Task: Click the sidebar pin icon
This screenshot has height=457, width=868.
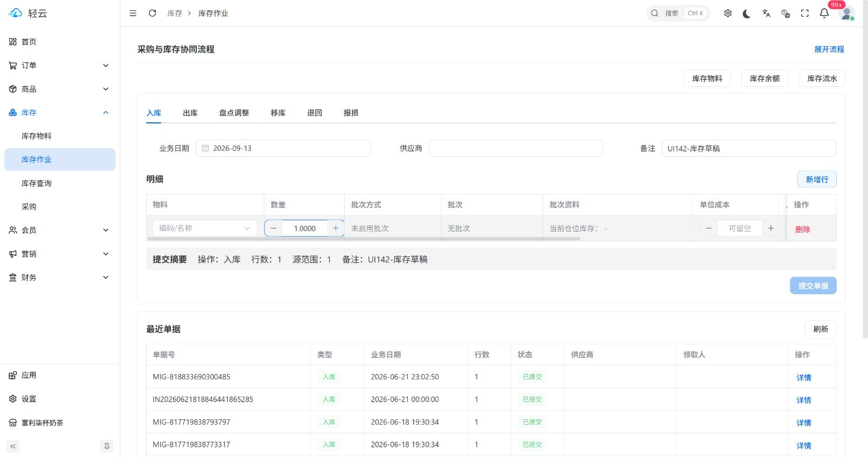Action: click(x=107, y=446)
